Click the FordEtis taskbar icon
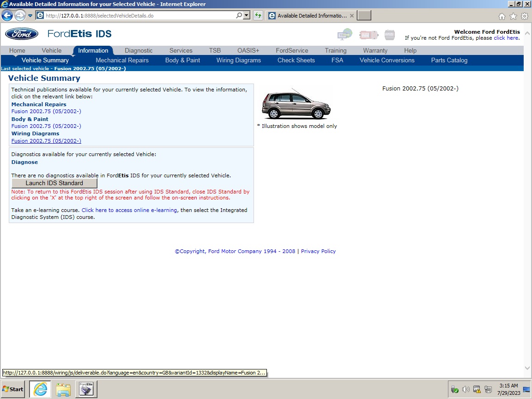This screenshot has width=532, height=399. [x=86, y=389]
